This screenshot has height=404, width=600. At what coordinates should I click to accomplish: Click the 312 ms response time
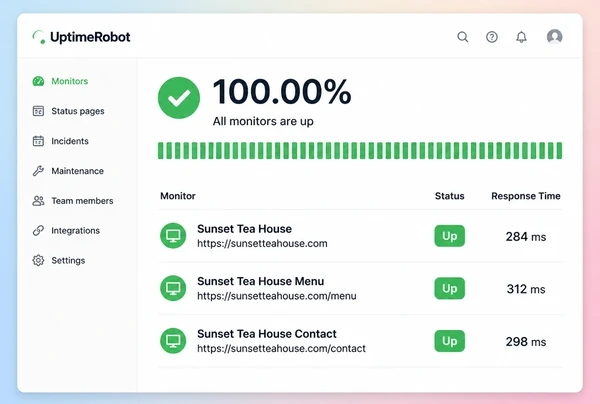pos(526,289)
